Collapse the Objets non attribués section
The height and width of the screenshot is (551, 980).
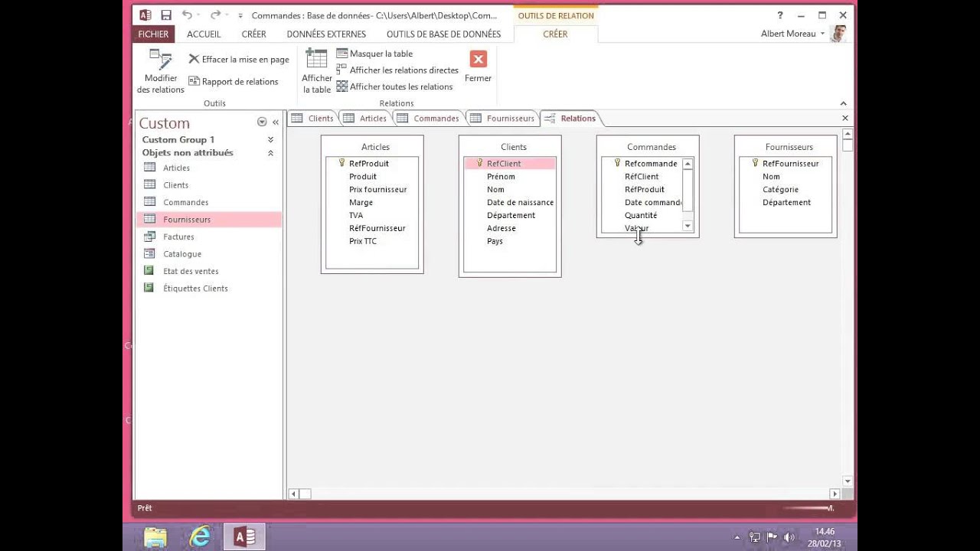coord(270,153)
